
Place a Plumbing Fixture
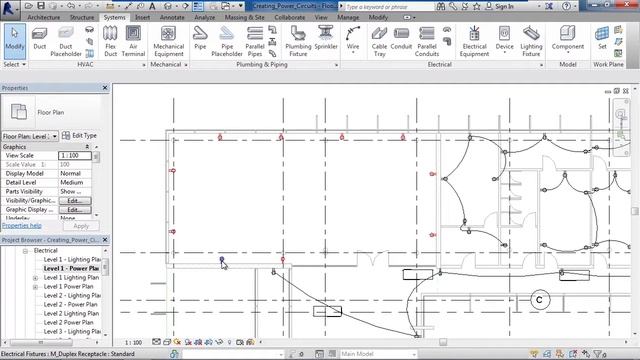[298, 41]
